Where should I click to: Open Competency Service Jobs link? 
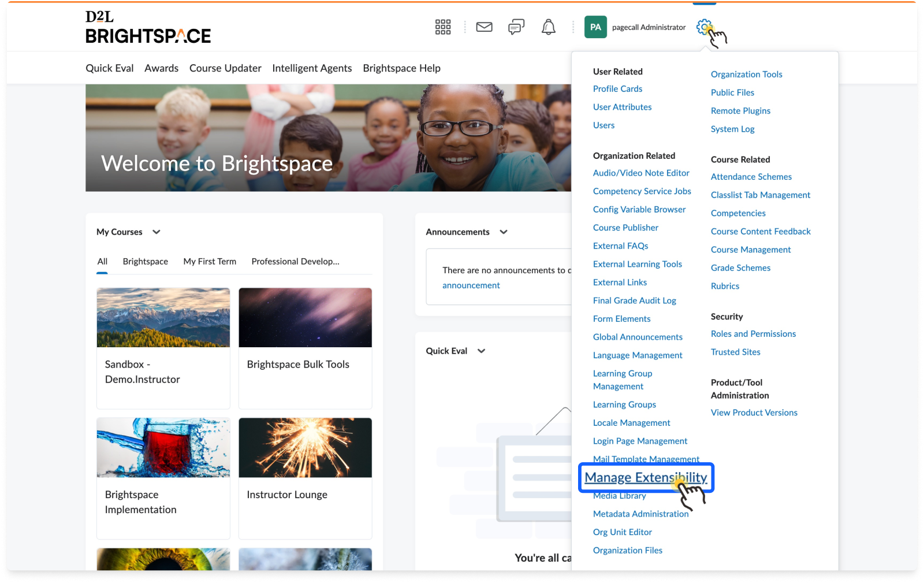[x=642, y=192]
